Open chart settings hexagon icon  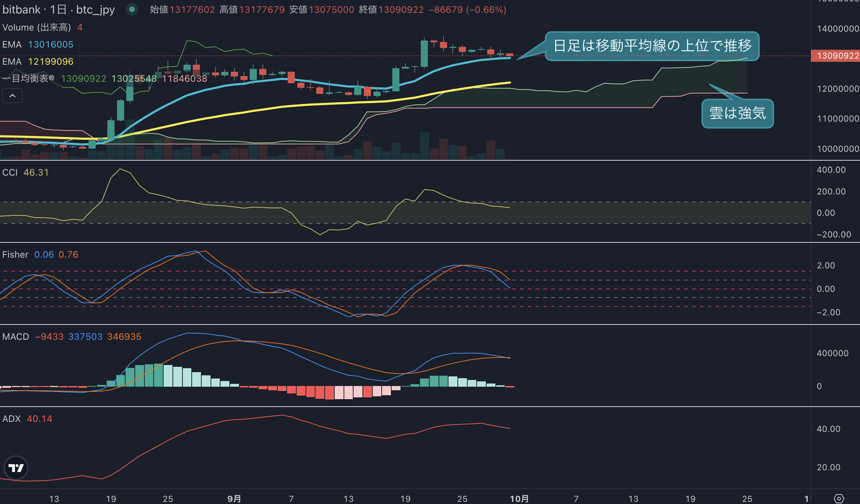pyautogui.click(x=839, y=498)
